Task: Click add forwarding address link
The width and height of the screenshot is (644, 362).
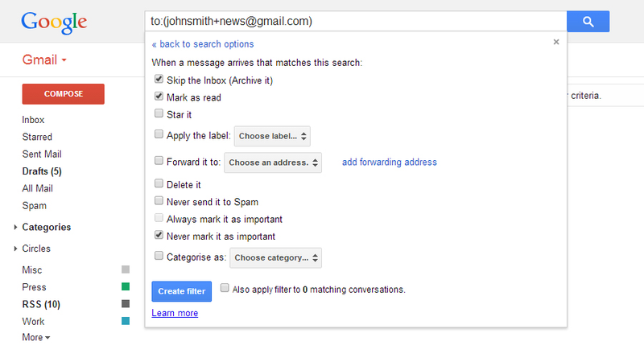Action: coord(390,162)
